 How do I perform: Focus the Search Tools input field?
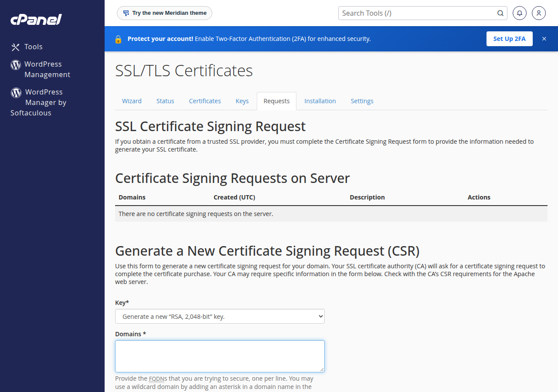click(418, 13)
